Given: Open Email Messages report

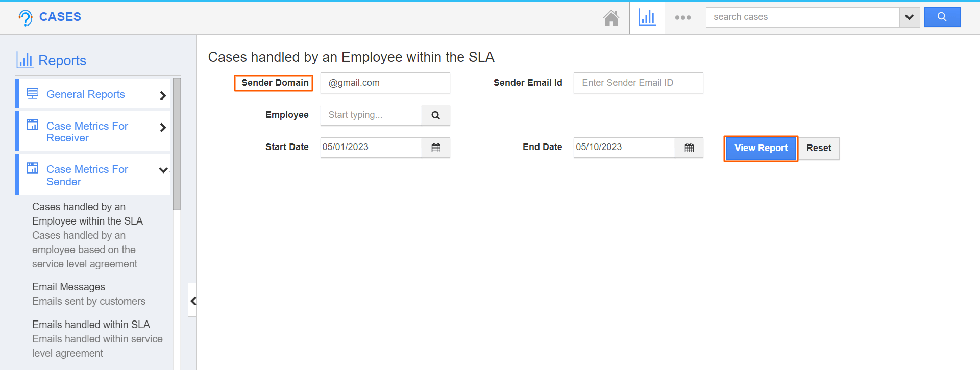Looking at the screenshot, I should click(x=68, y=287).
